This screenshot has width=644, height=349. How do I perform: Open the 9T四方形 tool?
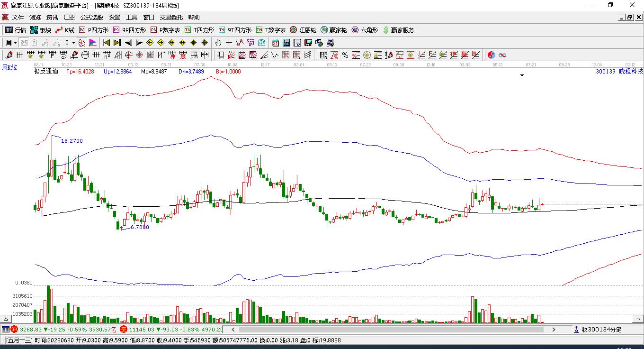click(x=235, y=30)
